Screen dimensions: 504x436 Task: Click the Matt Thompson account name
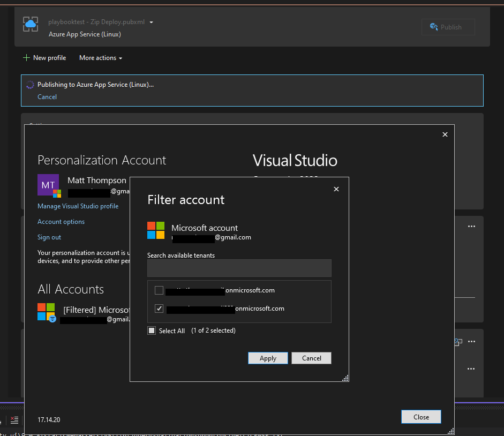tap(97, 181)
